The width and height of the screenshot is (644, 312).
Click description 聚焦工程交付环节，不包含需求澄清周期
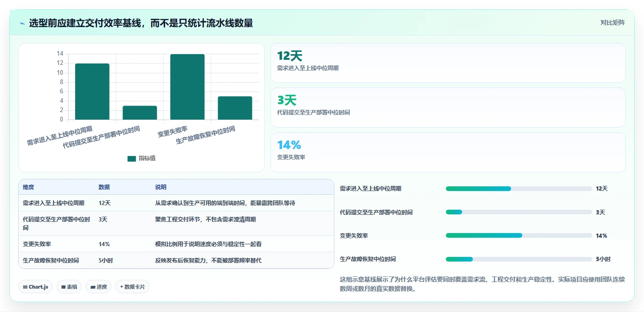point(206,220)
